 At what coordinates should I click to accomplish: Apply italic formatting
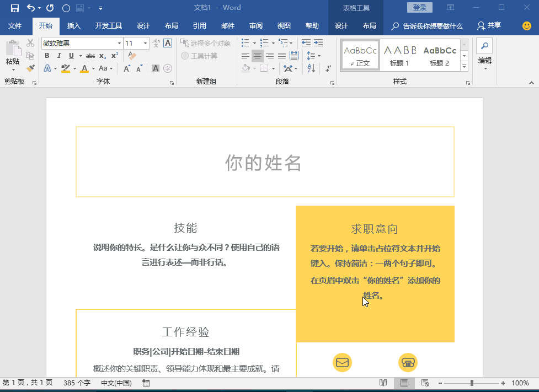click(59, 56)
